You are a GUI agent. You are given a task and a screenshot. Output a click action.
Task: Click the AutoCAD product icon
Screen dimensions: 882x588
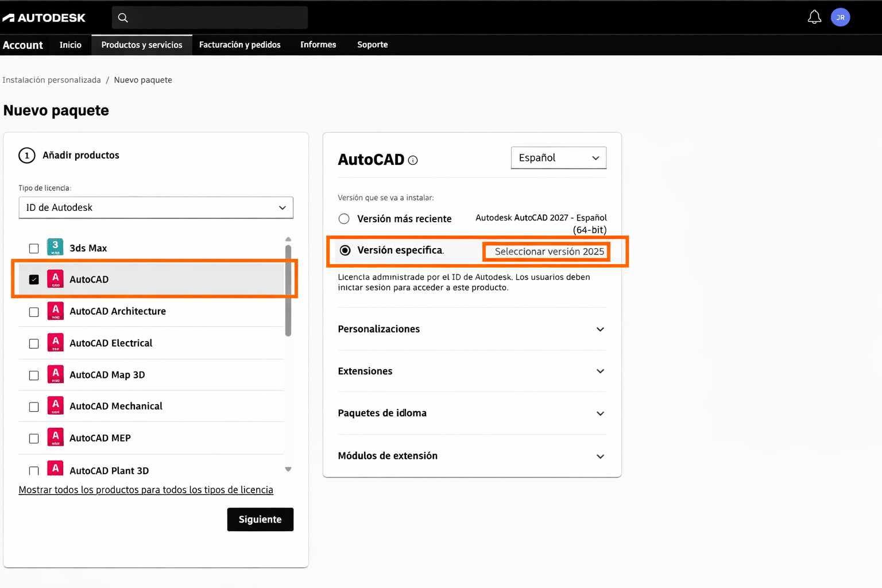tap(55, 278)
